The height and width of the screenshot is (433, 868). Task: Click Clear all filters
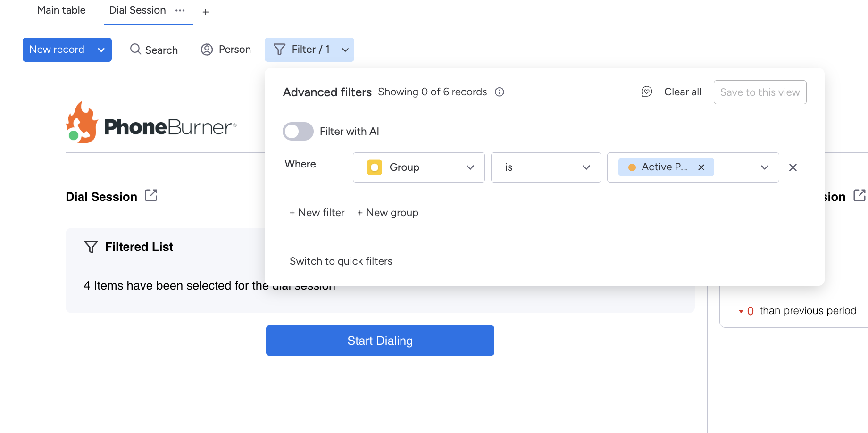point(682,92)
